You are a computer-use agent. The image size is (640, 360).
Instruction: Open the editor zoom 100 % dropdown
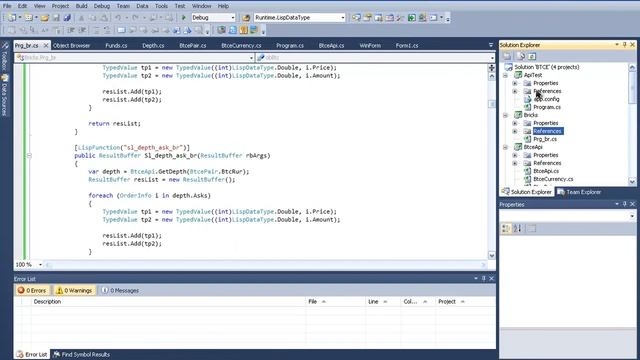coord(40,264)
